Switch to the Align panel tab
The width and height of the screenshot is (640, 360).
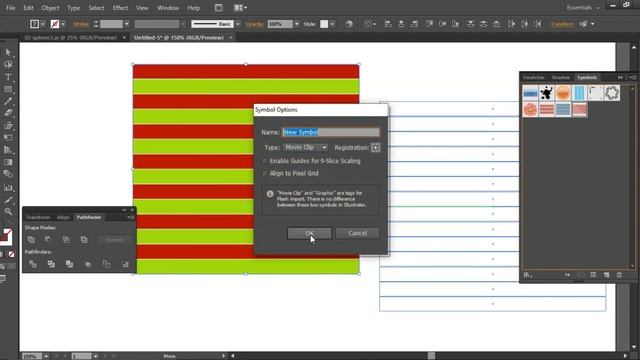(63, 218)
